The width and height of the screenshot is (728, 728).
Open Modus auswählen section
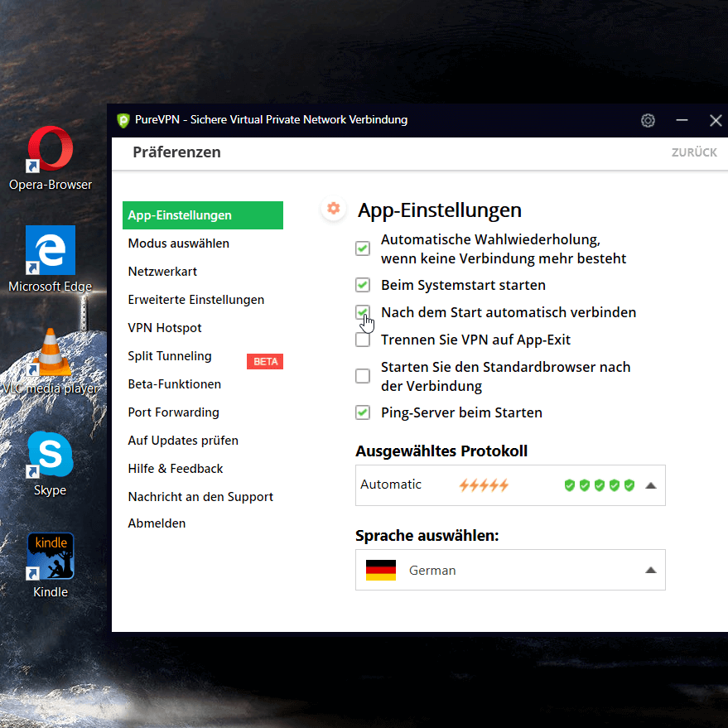[179, 243]
